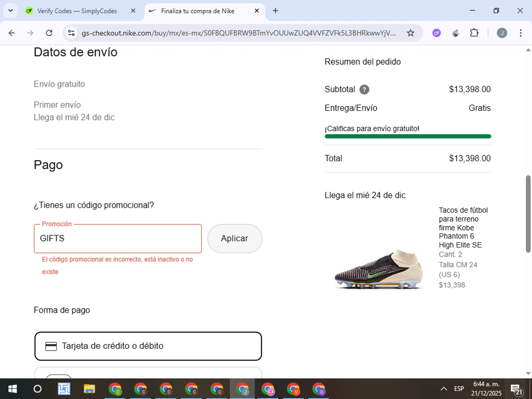Open the gray bird-shaped extension icon
Image resolution: width=532 pixels, height=399 pixels.
tap(456, 33)
